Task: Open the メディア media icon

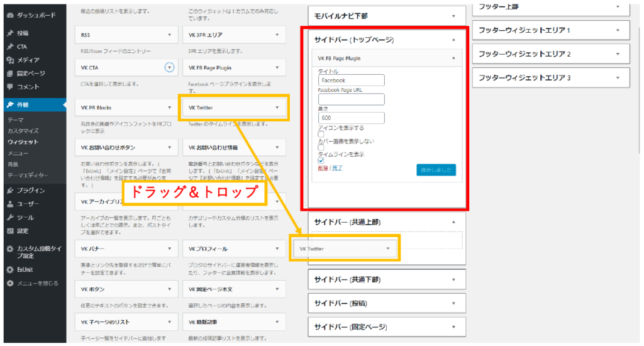Action: tap(10, 60)
